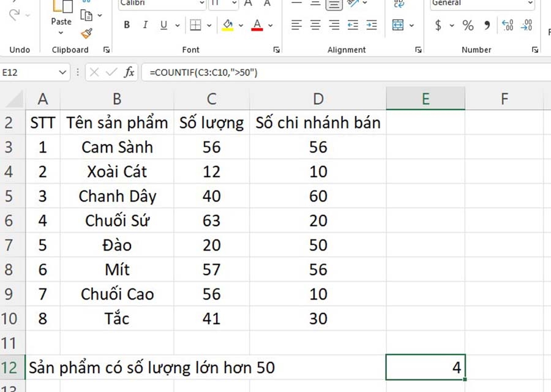
Task: Open the Orientation dropdown arrow
Action: pos(365,3)
